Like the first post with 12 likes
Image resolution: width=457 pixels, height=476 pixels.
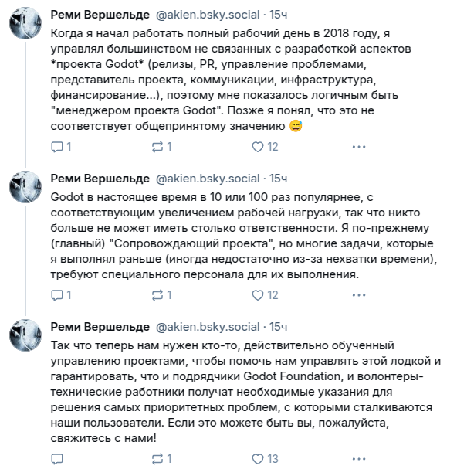265,147
